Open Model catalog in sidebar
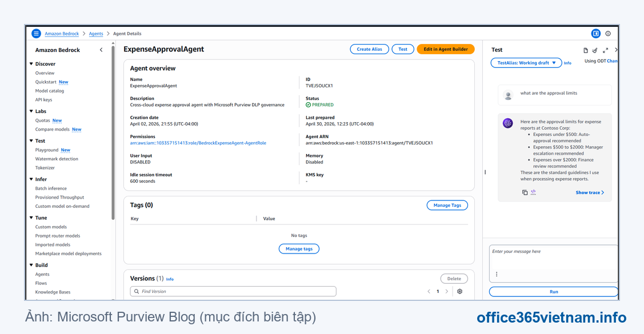Screen dimensions: 644x334 click(x=50, y=91)
